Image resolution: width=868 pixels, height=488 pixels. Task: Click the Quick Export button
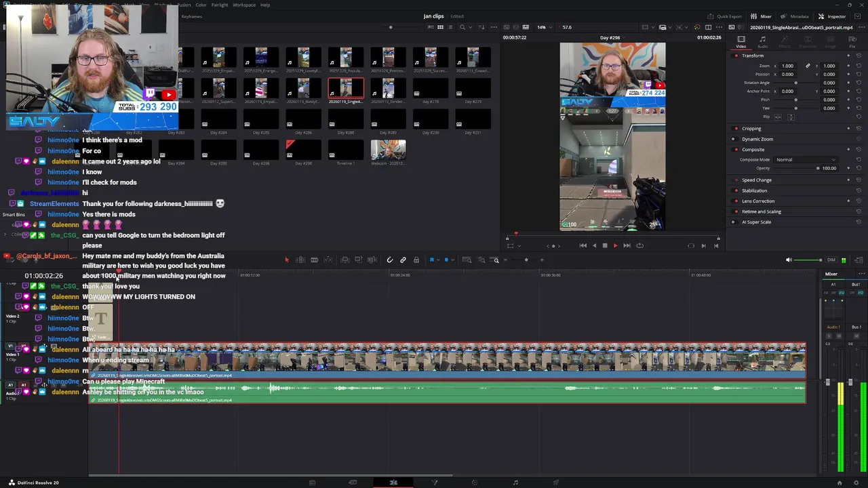(x=725, y=16)
